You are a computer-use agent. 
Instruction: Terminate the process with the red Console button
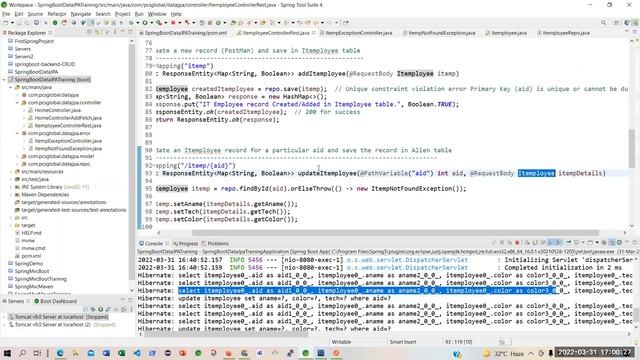[x=517, y=243]
